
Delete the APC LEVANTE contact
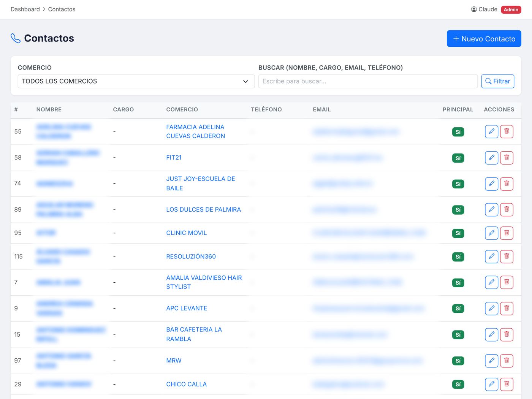(507, 308)
